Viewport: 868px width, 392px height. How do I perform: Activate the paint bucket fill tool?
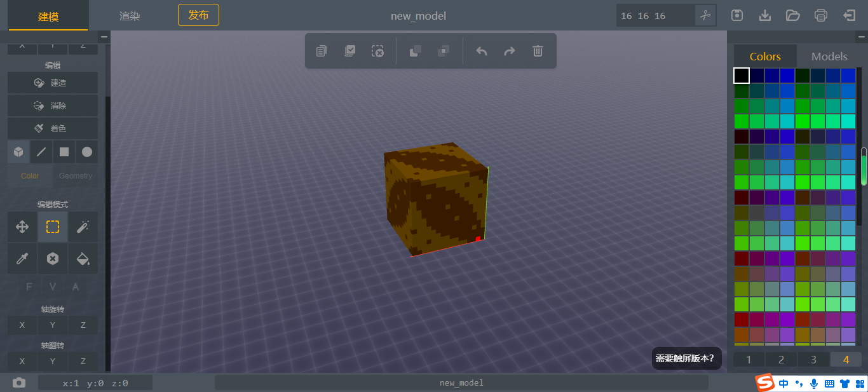[x=83, y=259]
